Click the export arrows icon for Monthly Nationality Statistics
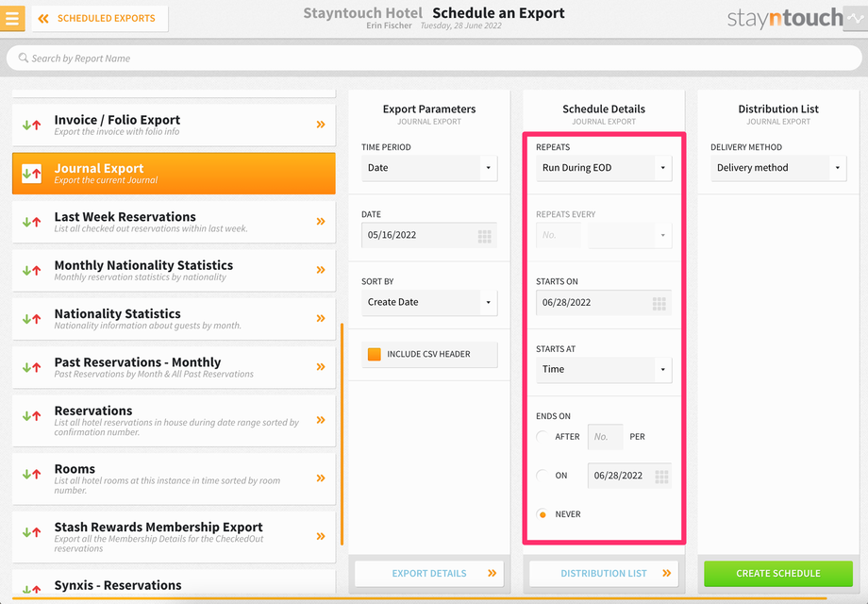 (31, 270)
